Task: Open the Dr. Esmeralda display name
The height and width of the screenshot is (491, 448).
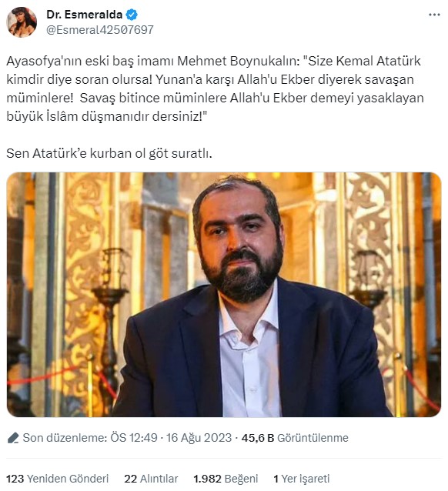Action: click(84, 15)
